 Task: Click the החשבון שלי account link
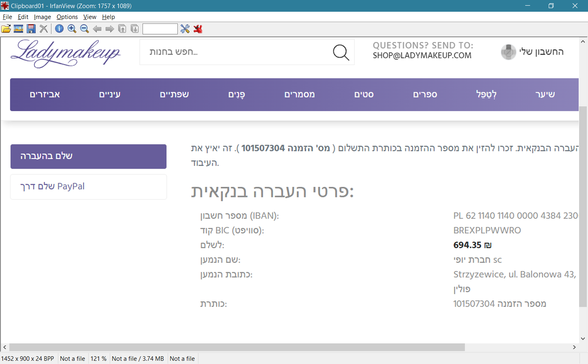[x=541, y=52]
